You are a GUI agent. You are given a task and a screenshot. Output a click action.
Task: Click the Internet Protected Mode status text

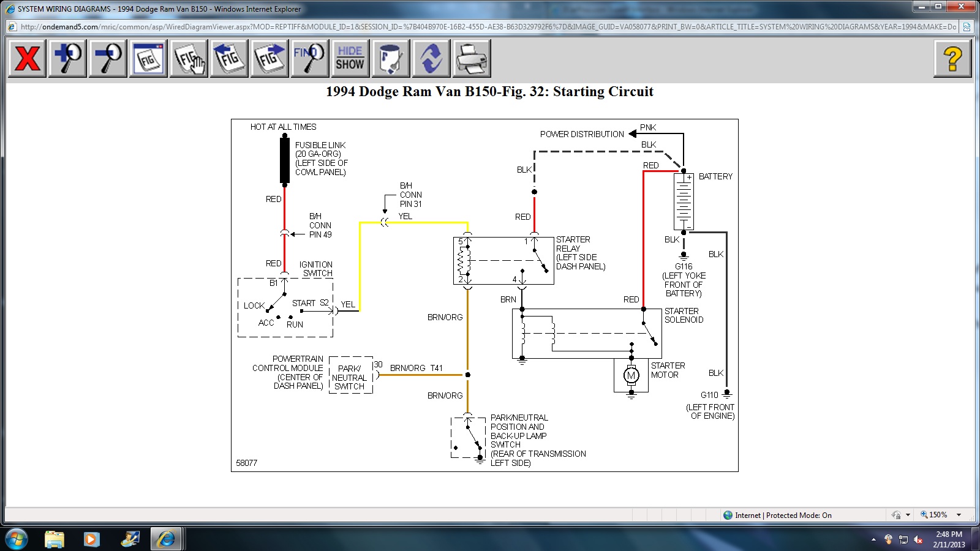click(x=783, y=515)
